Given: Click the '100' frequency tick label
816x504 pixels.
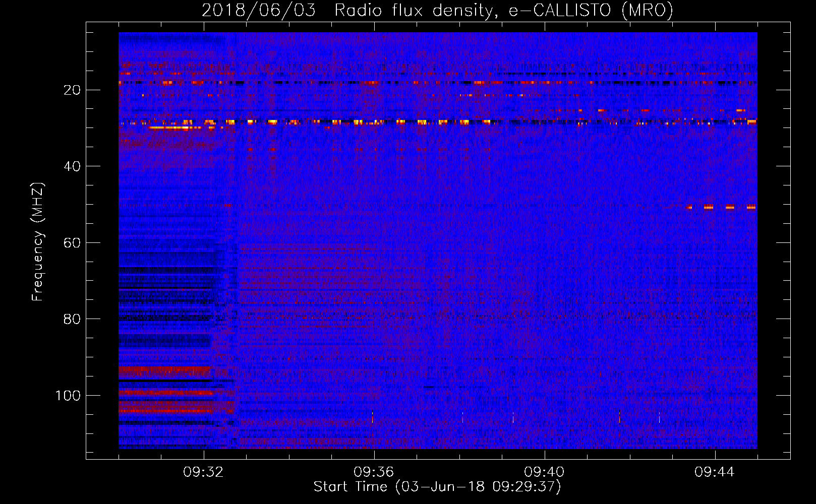Looking at the screenshot, I should 68,396.
